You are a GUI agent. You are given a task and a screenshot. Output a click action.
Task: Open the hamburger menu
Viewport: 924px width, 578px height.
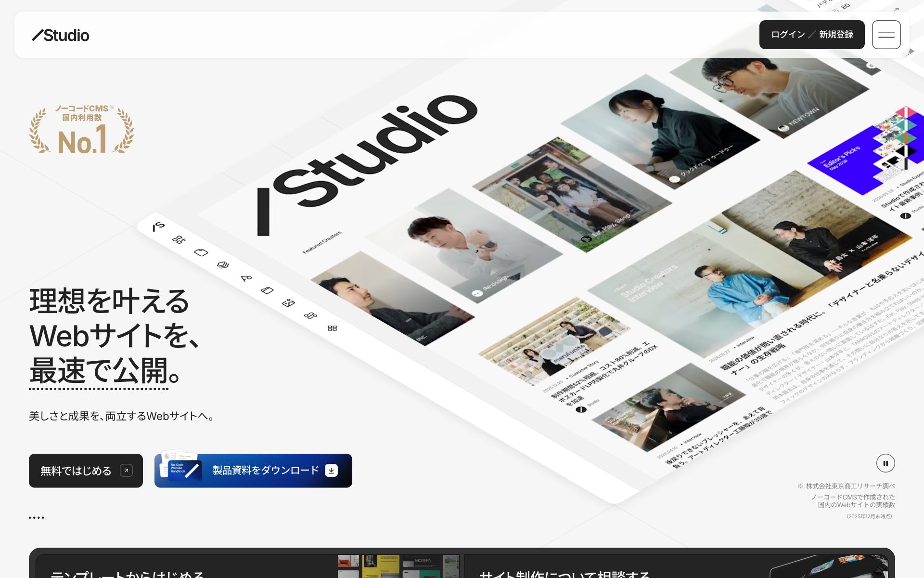point(886,35)
